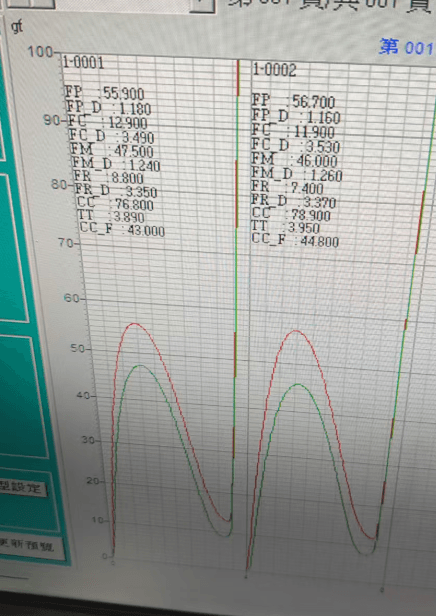
Task: Click the FP_D value 1.180
Action: pos(135,108)
